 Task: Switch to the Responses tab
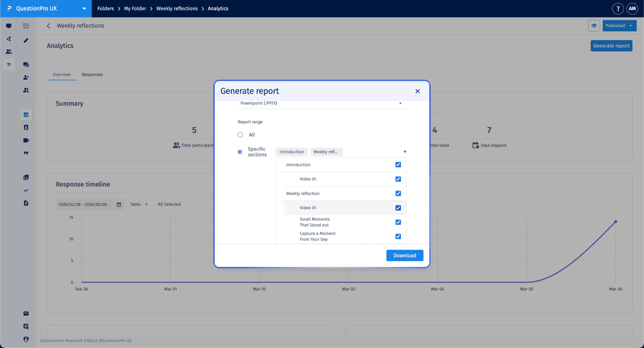pyautogui.click(x=92, y=74)
